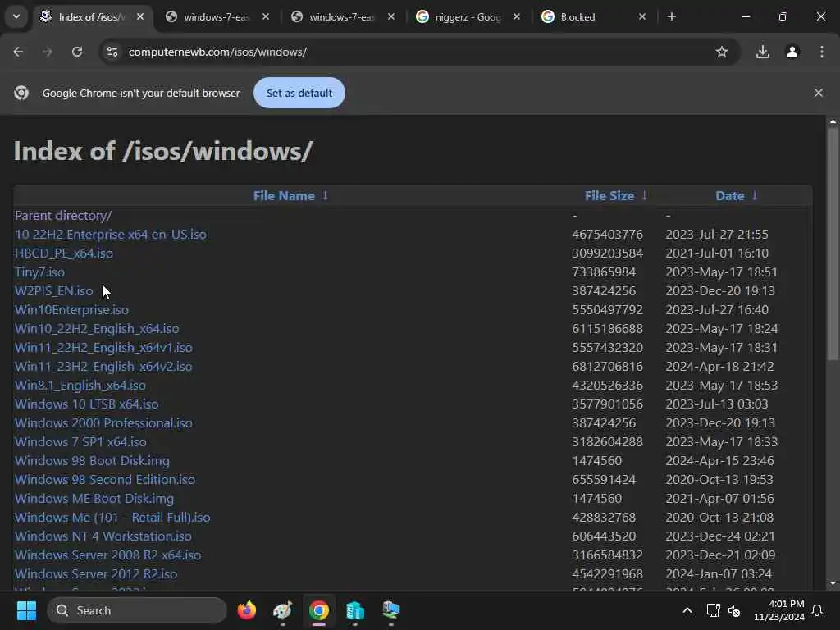This screenshot has width=840, height=630.
Task: Select the Index of /isos tab
Action: pyautogui.click(x=91, y=17)
